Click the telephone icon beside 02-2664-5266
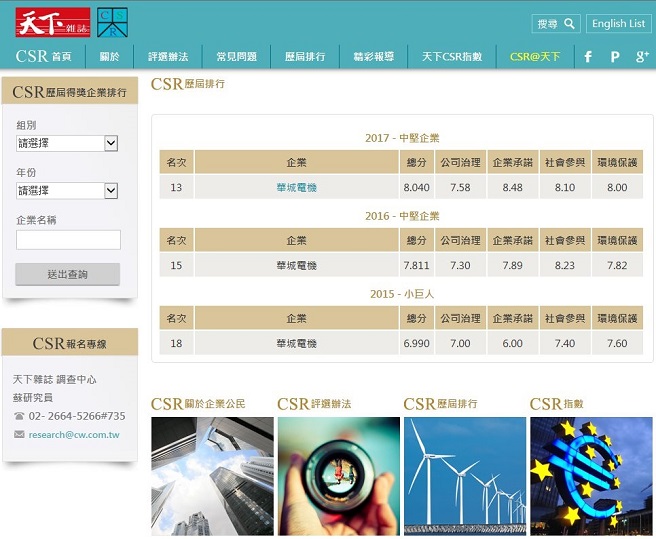The height and width of the screenshot is (539, 656). click(19, 416)
